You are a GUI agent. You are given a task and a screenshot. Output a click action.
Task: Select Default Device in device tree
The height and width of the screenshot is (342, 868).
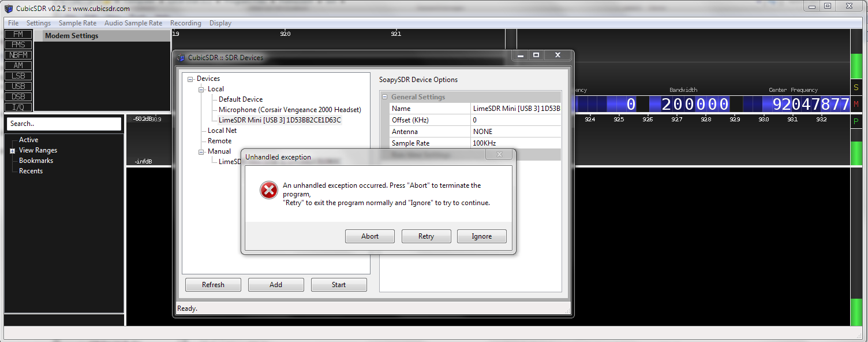click(241, 99)
